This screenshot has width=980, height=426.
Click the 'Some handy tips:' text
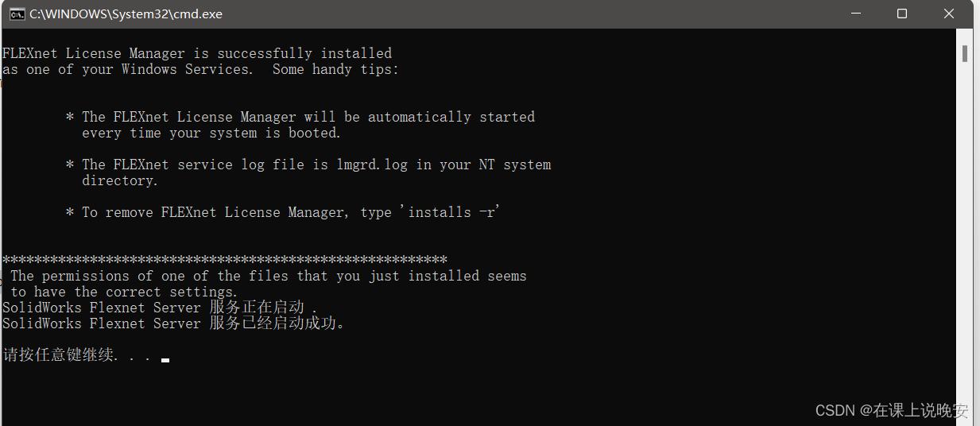pos(335,69)
